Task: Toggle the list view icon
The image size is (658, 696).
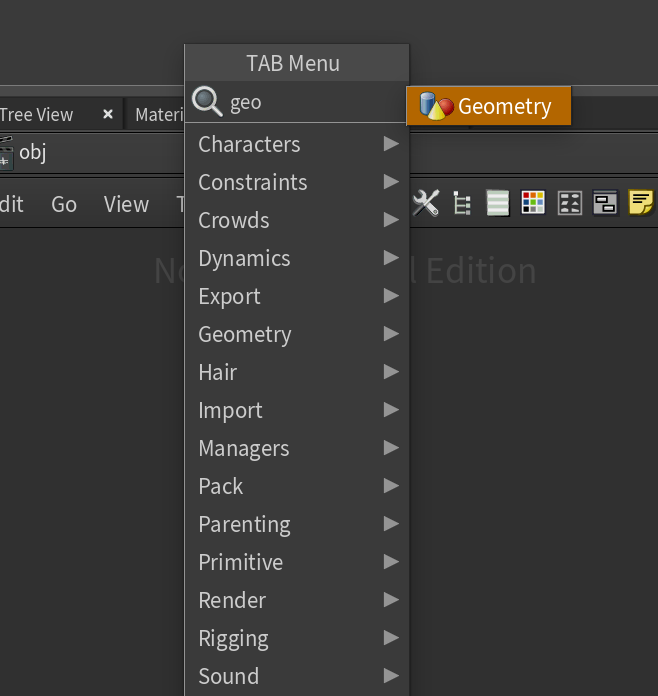Action: 498,203
